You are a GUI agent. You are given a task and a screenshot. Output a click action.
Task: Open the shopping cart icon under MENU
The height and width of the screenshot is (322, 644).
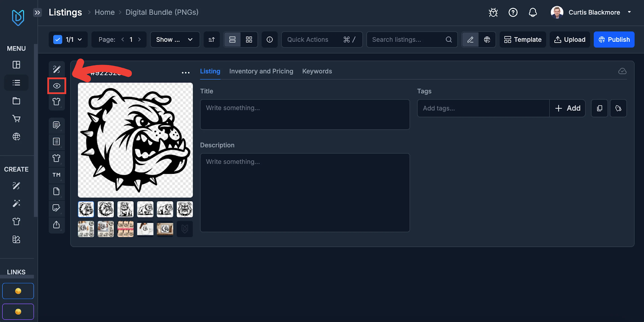point(17,119)
